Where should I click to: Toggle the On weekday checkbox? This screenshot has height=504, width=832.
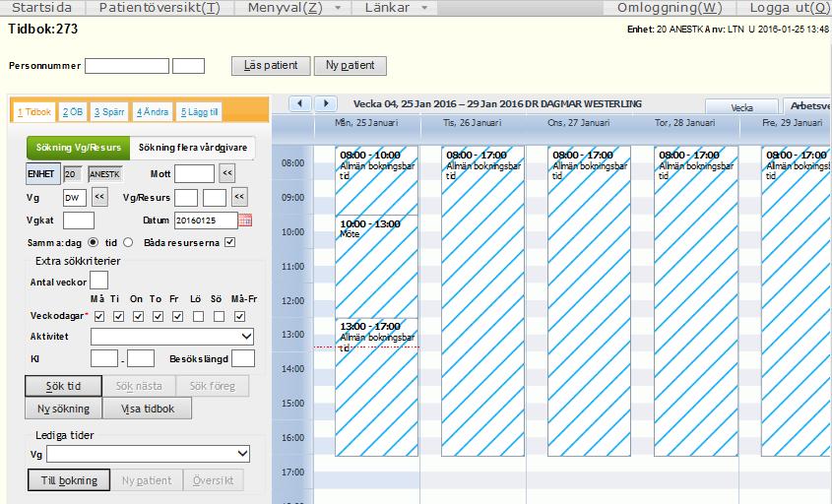pyautogui.click(x=138, y=316)
